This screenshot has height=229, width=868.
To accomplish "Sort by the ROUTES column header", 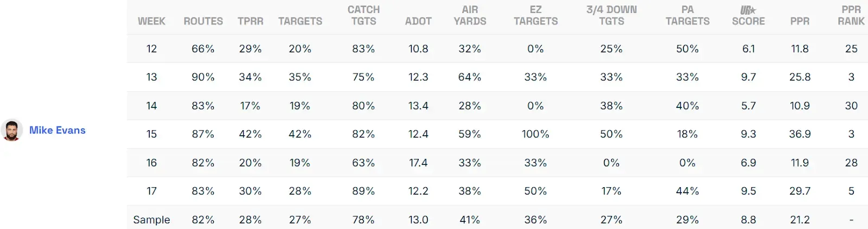I will (x=203, y=21).
